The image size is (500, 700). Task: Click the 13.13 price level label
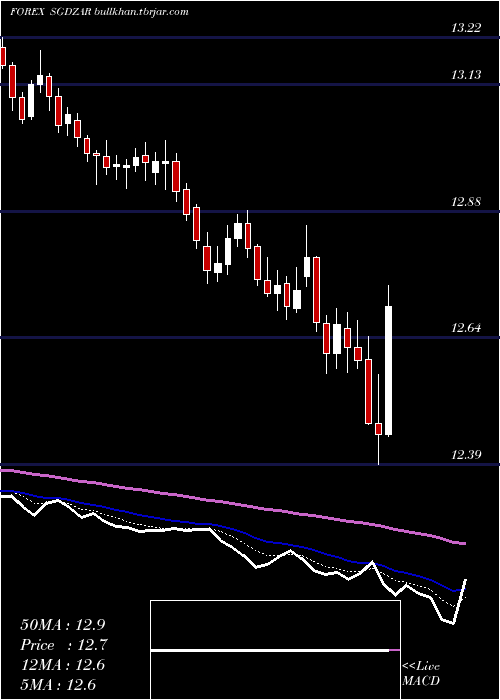[x=466, y=75]
